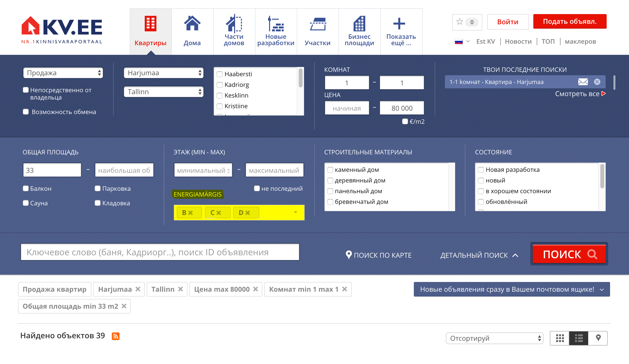The image size is (629, 364).
Task: Remove the Tallinn filter tag
Action: (180, 289)
